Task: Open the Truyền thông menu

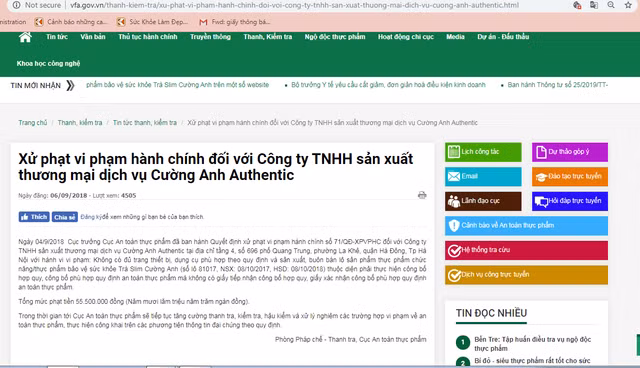Action: click(x=210, y=37)
